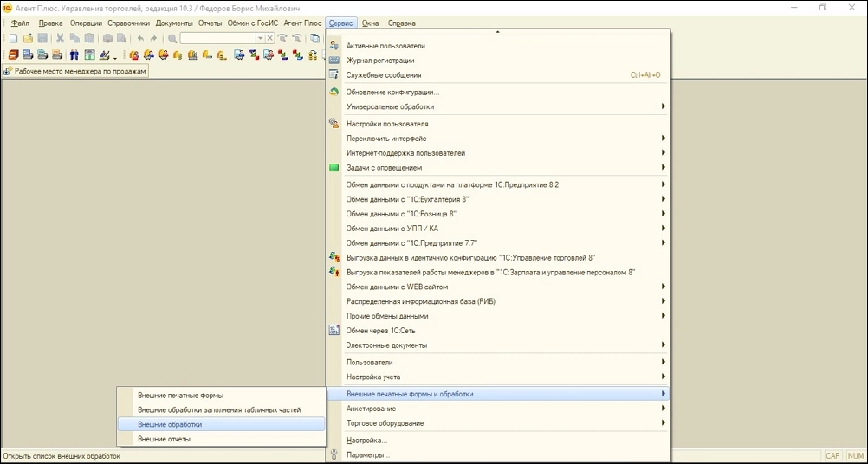This screenshot has height=464, width=868.
Task: Click the menu scroll-up arrow at top
Action: coord(497,32)
